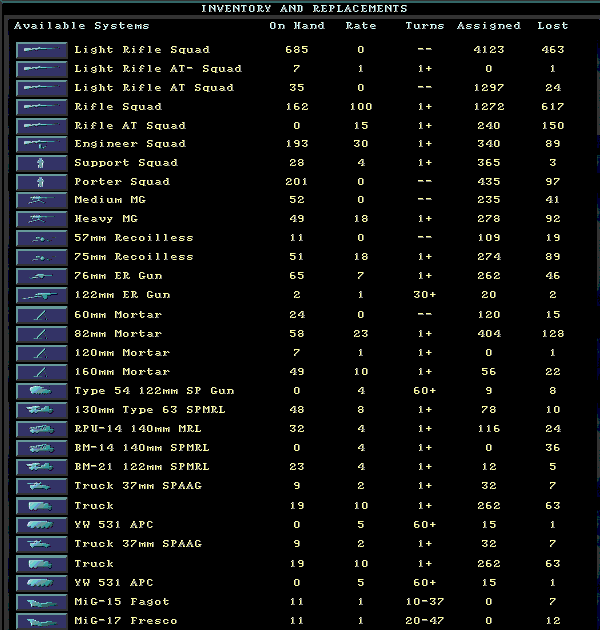Click the 57mm Recoilless icon
This screenshot has height=630, width=600.
tap(42, 238)
